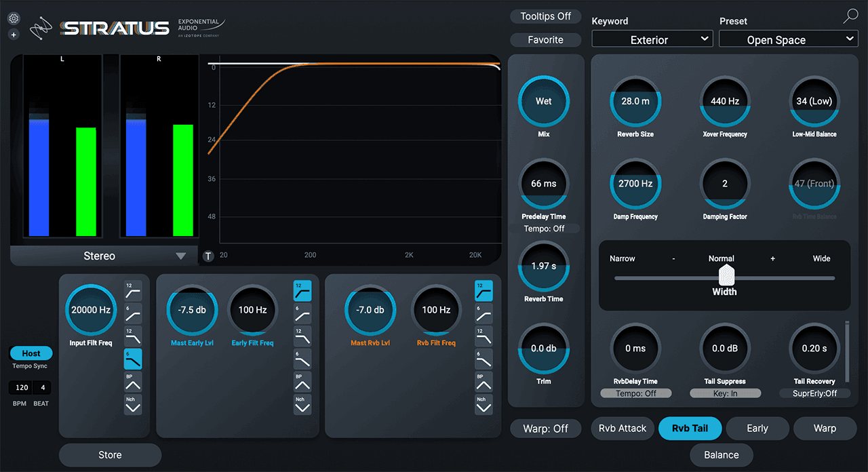Click the BPM 120 field
This screenshot has width=868, height=472.
click(22, 388)
